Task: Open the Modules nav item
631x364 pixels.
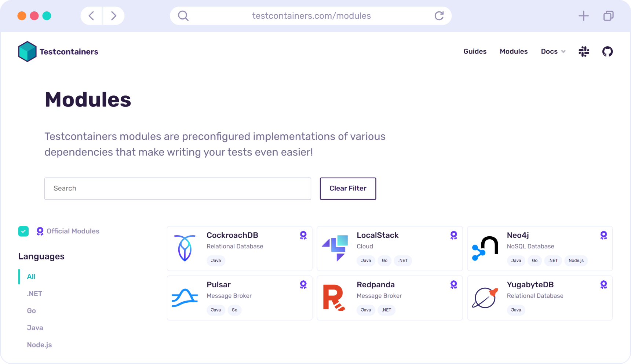Action: [x=514, y=51]
